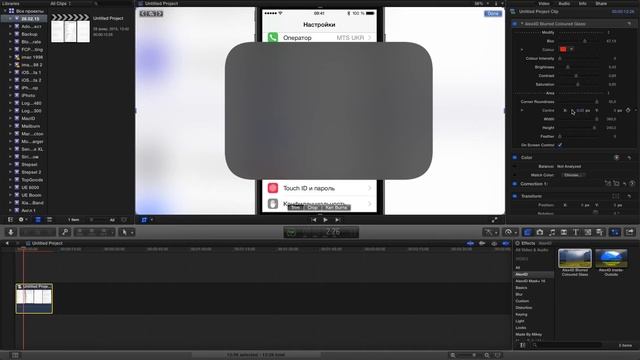Toggle the Correction 1 enable checkbox
This screenshot has width=640, height=360.
515,184
